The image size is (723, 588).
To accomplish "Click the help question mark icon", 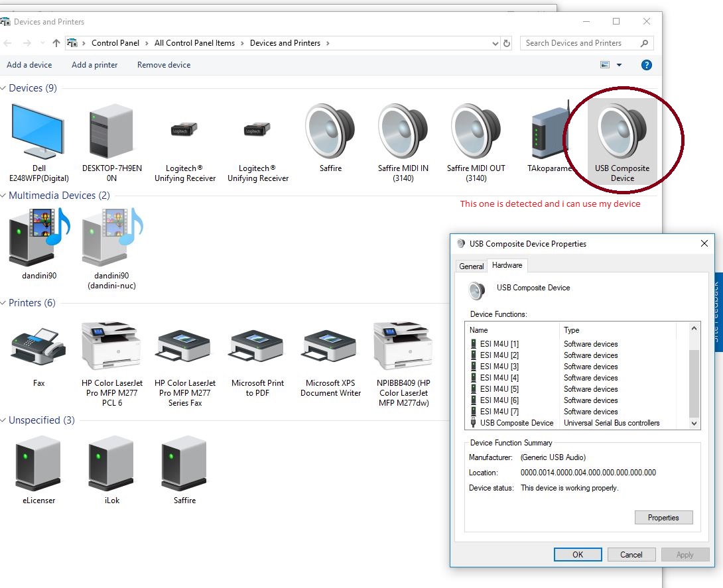I will [647, 65].
